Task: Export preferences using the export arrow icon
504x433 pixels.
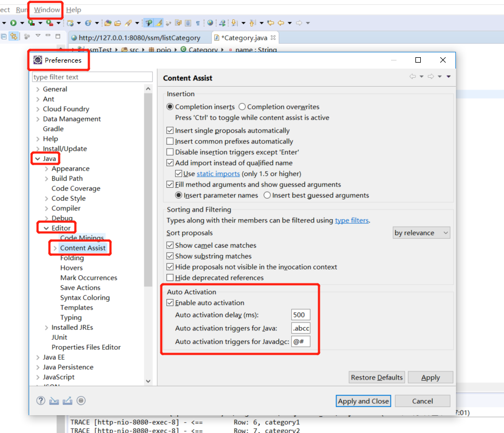Action: pyautogui.click(x=66, y=401)
